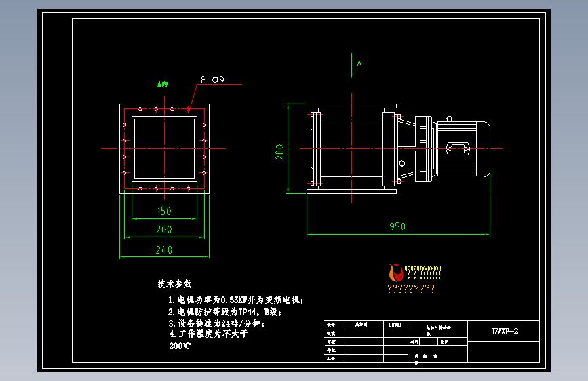Click the 950 overall length dimension

point(397,227)
